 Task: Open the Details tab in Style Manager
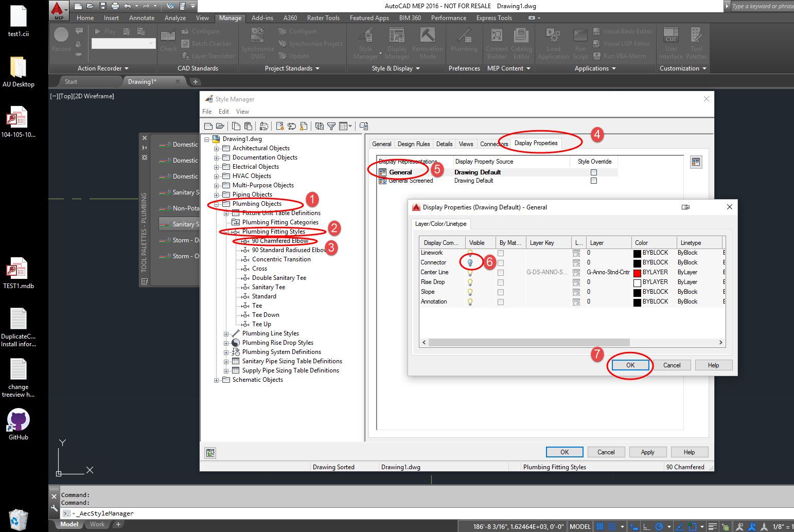[445, 144]
